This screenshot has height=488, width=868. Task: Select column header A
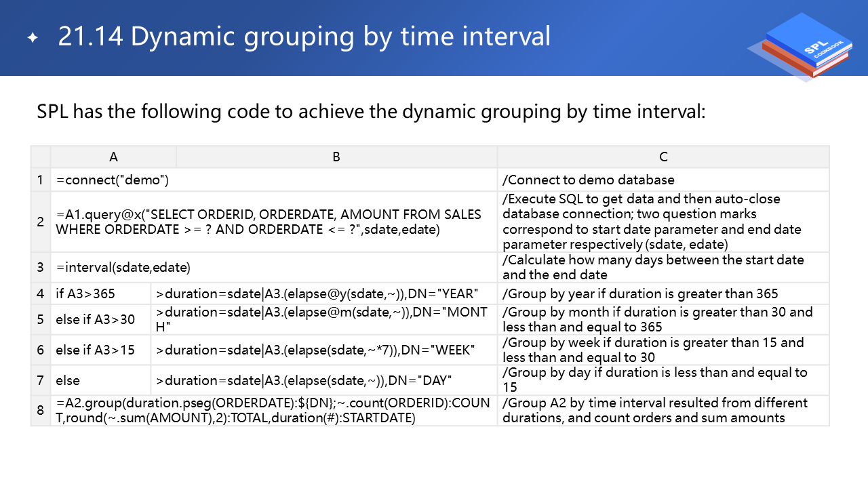pos(113,157)
